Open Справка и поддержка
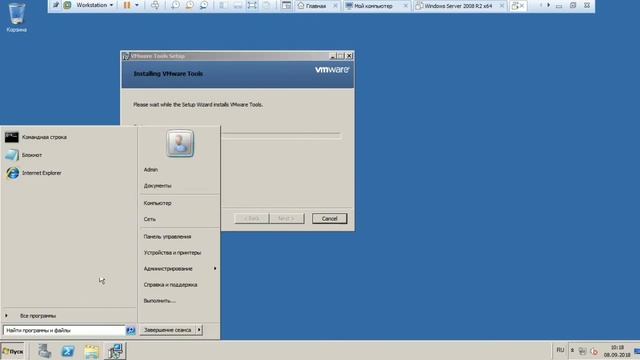The height and width of the screenshot is (360, 640). (x=170, y=284)
